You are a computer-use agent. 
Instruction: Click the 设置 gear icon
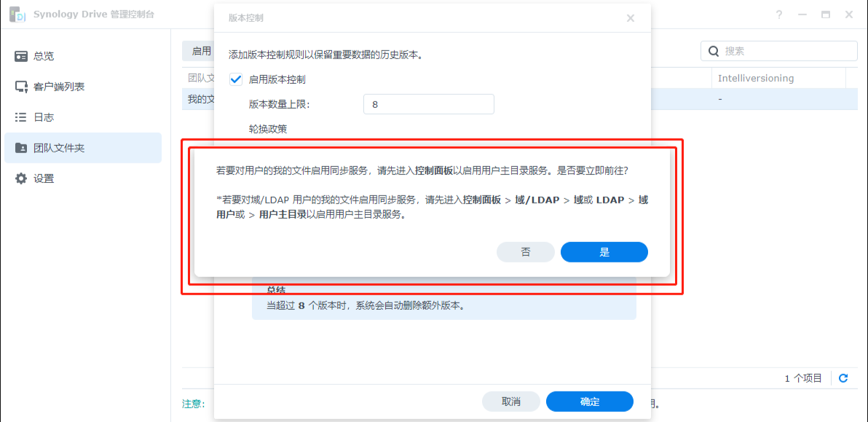point(21,179)
